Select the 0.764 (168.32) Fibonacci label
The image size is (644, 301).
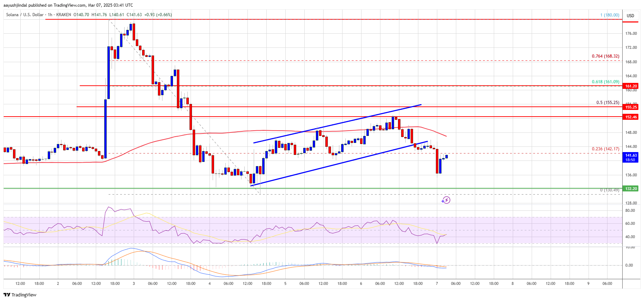[605, 56]
